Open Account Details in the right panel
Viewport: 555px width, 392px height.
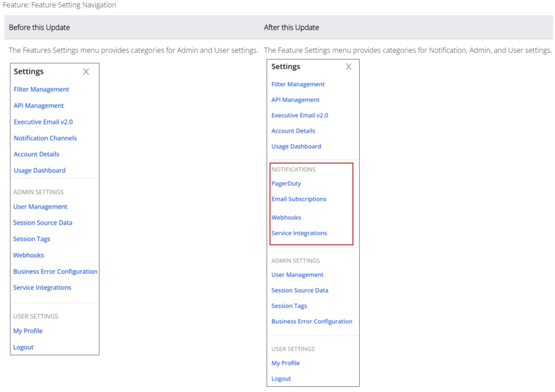(293, 131)
